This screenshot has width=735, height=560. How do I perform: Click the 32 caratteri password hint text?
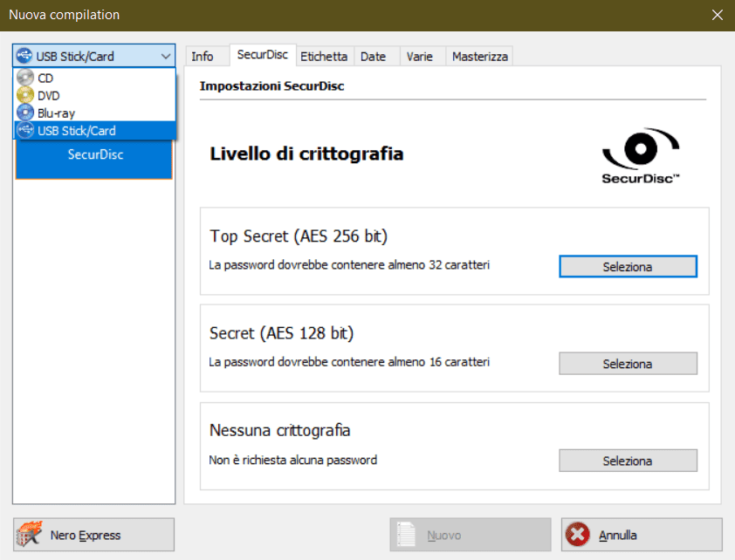point(349,265)
